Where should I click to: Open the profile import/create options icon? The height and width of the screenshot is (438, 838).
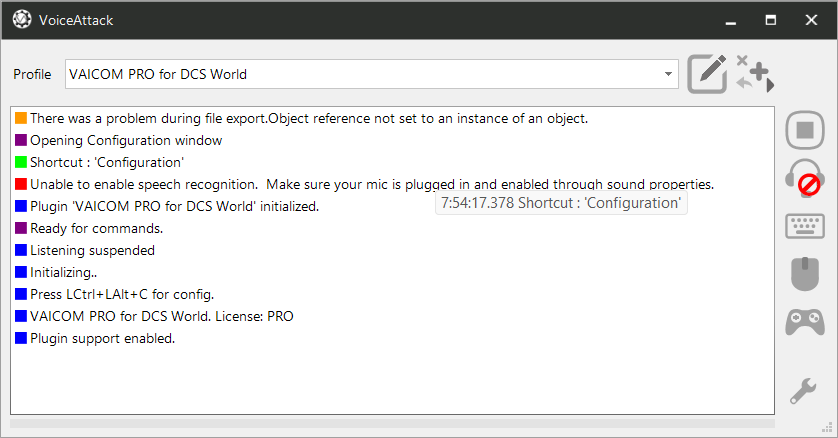[x=755, y=74]
